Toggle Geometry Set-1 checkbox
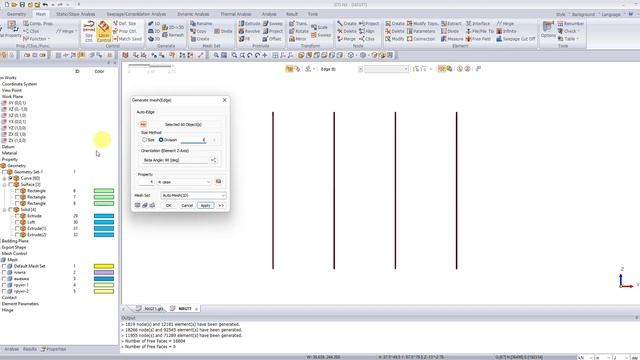640x360 pixels. click(4, 172)
